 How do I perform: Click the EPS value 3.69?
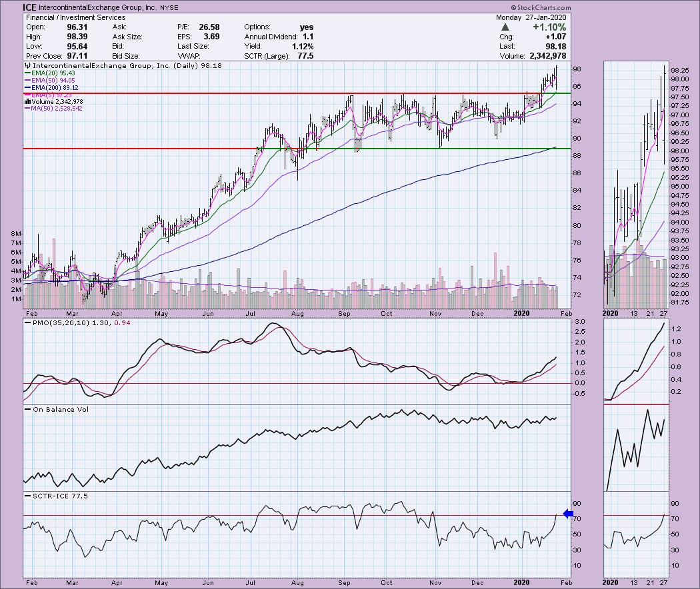coord(211,37)
